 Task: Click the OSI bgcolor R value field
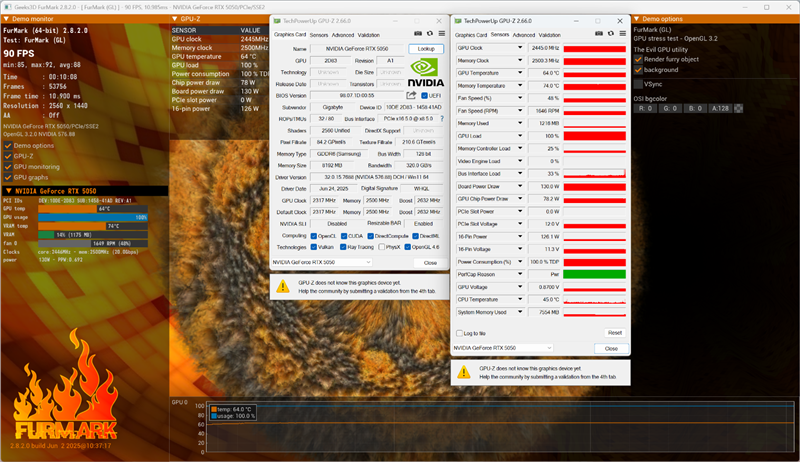650,107
